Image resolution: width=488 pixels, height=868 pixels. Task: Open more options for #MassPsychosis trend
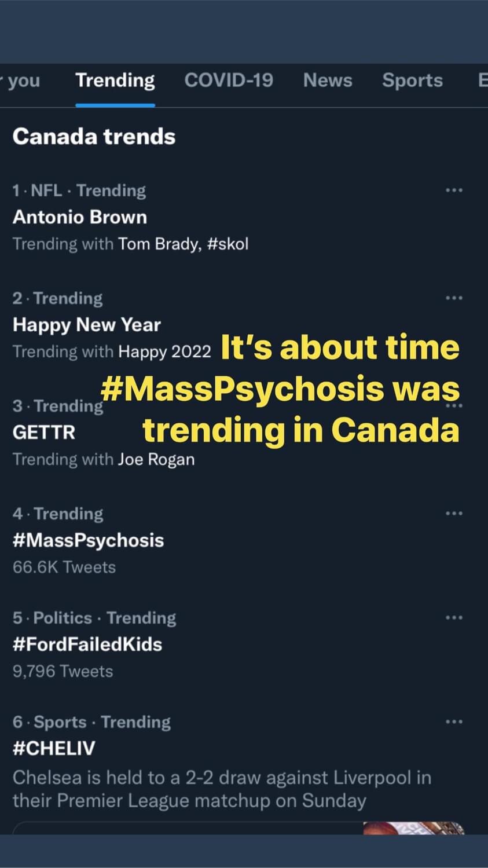[455, 513]
